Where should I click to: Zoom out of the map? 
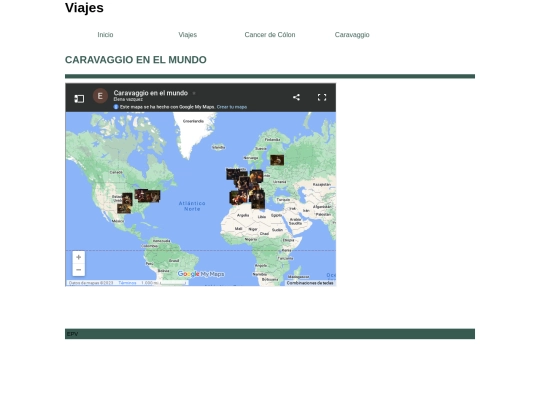tap(79, 270)
